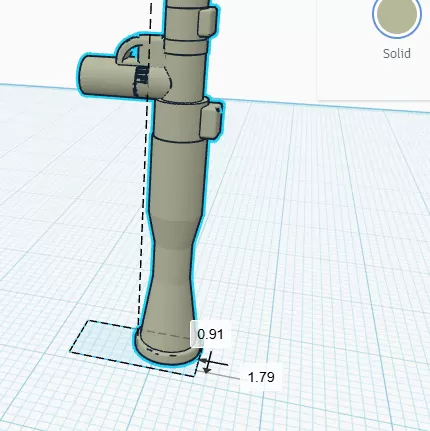430x431 pixels.
Task: Select the Solid label under the swatch
Action: pos(397,54)
